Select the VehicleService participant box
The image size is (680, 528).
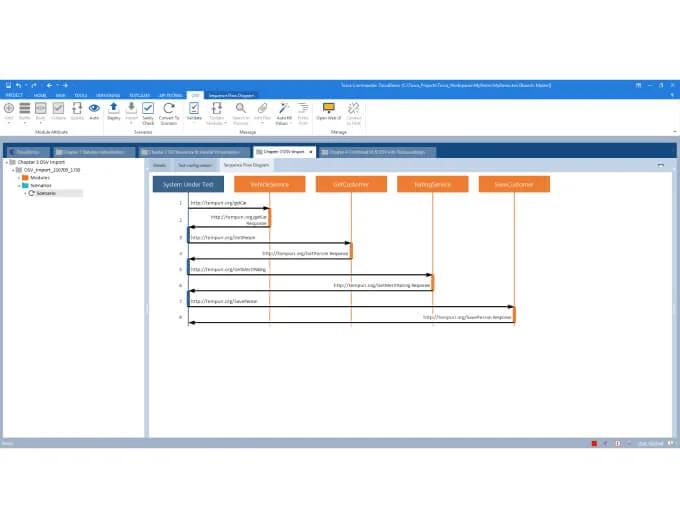(x=269, y=184)
